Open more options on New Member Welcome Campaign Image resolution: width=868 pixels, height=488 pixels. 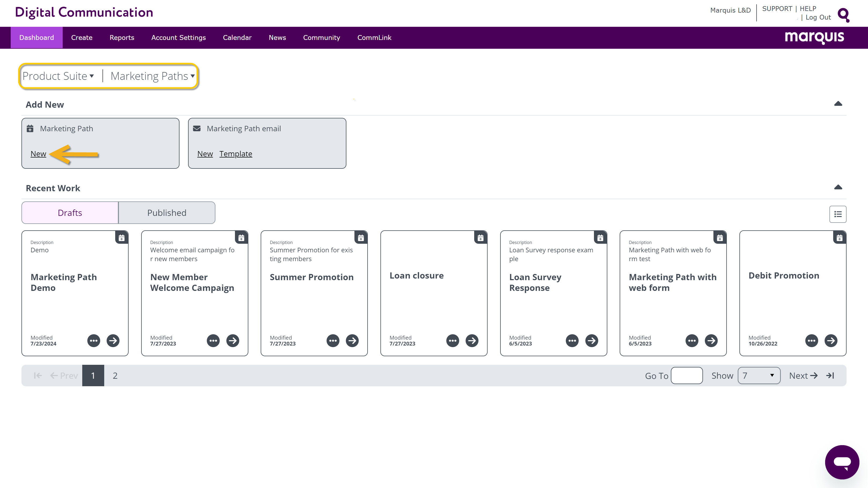pos(213,340)
